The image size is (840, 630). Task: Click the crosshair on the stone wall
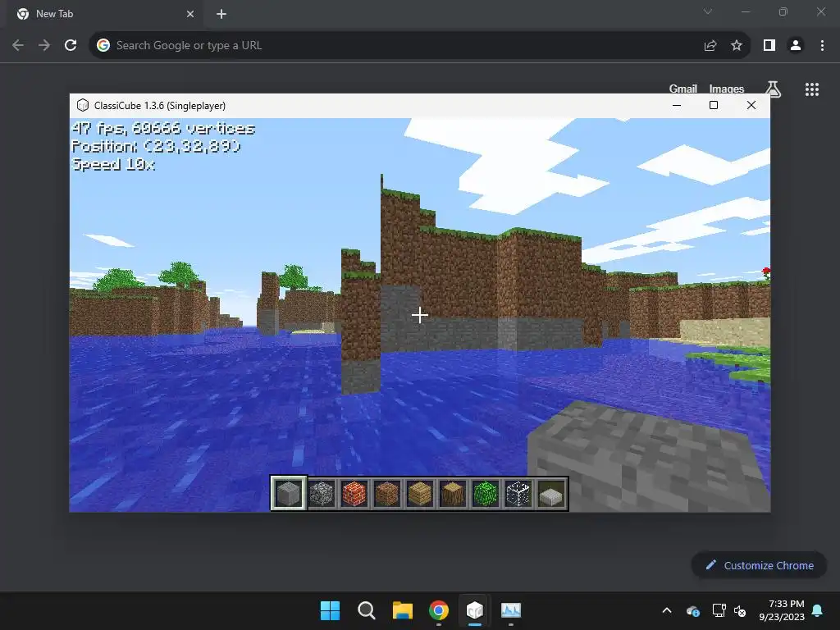419,315
